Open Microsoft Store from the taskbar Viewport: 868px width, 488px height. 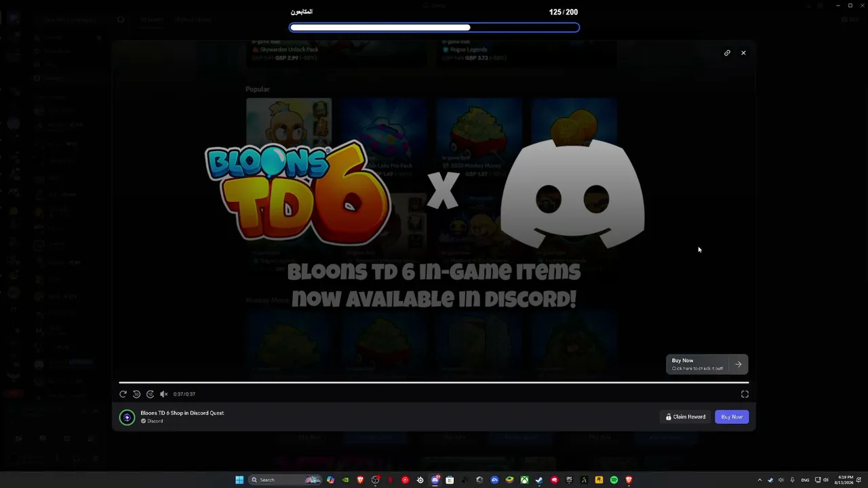450,480
